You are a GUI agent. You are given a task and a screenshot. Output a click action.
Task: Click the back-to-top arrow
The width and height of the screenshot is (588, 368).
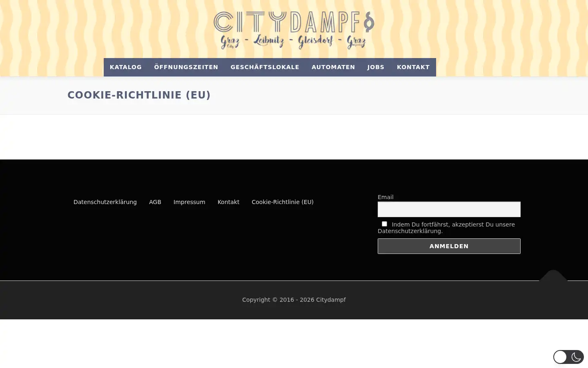click(x=553, y=276)
